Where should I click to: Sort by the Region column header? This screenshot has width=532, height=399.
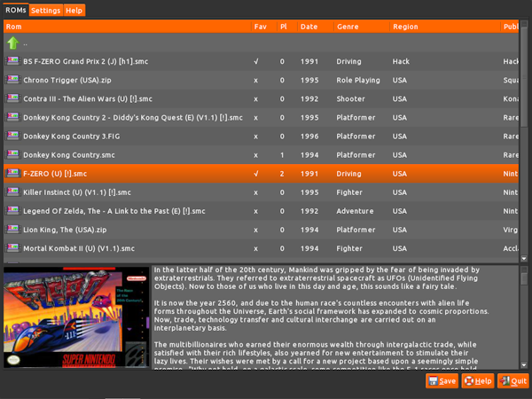(445, 27)
